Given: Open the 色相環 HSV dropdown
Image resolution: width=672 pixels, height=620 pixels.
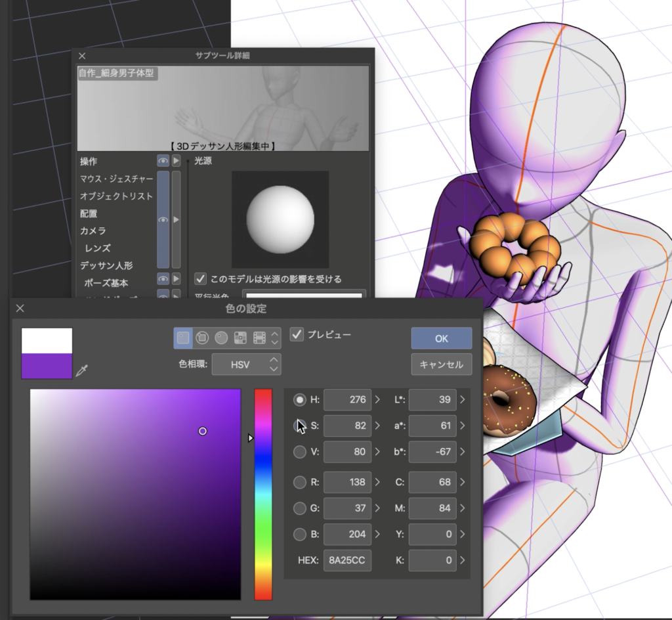Looking at the screenshot, I should pos(246,364).
